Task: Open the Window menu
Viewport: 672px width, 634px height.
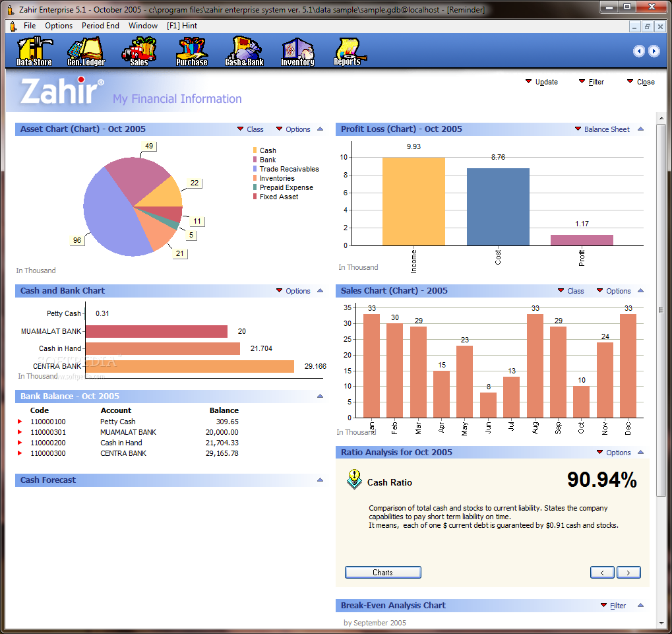Action: 143,26
